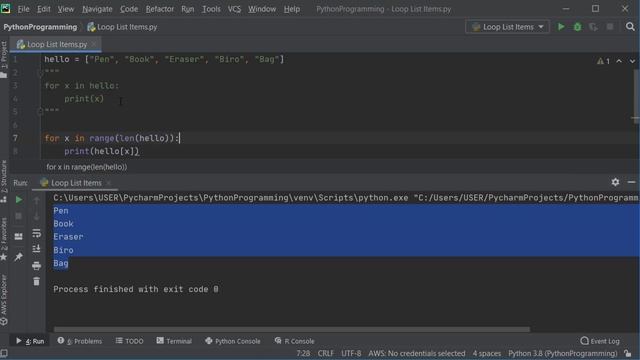Click PythonProgramming breadcrumb in navigation bar
This screenshot has width=640, height=360.
(40, 27)
